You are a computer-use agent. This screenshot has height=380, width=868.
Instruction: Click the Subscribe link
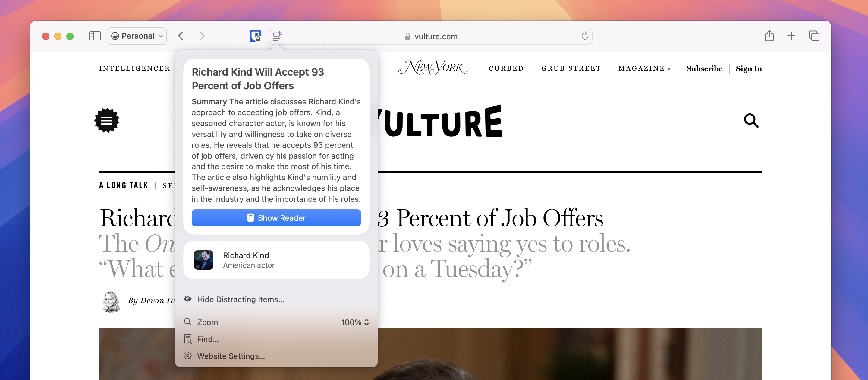704,69
